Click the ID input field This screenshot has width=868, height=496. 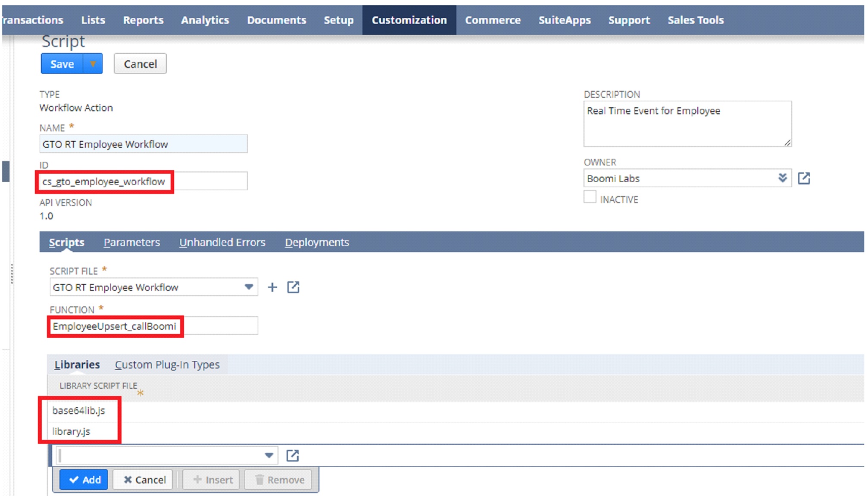pos(142,181)
